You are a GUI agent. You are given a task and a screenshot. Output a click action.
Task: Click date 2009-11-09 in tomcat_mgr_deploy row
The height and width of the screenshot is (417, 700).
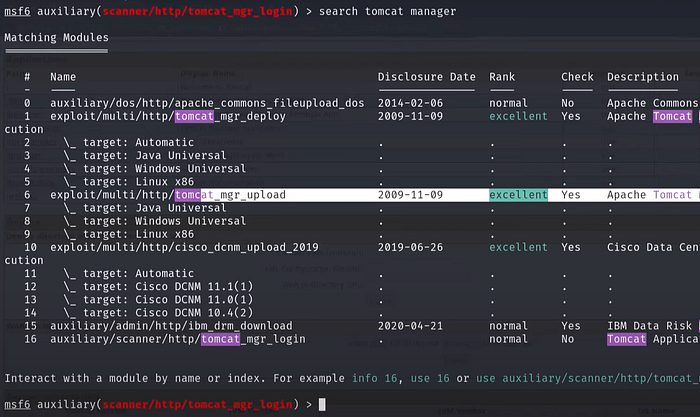(410, 116)
